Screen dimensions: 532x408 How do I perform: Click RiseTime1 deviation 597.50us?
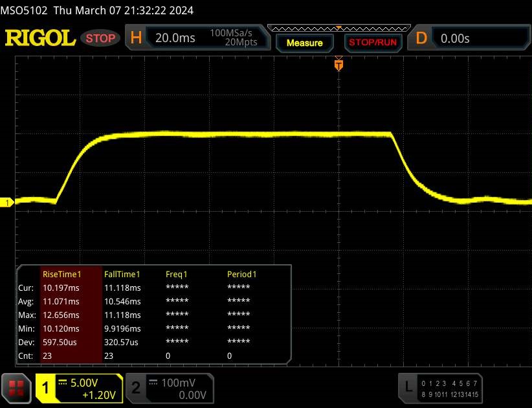(x=60, y=342)
